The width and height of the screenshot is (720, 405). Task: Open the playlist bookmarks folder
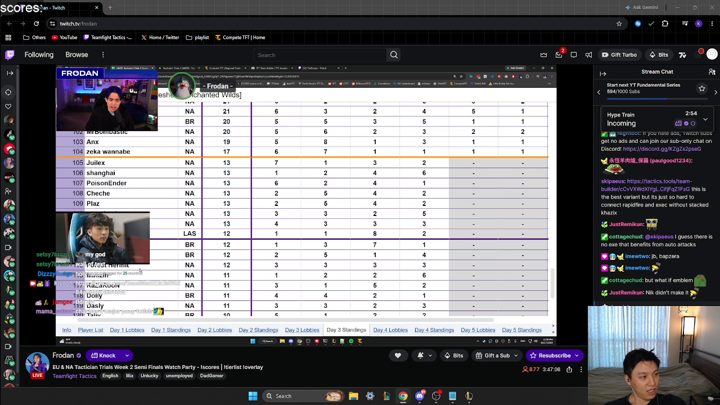[197, 38]
